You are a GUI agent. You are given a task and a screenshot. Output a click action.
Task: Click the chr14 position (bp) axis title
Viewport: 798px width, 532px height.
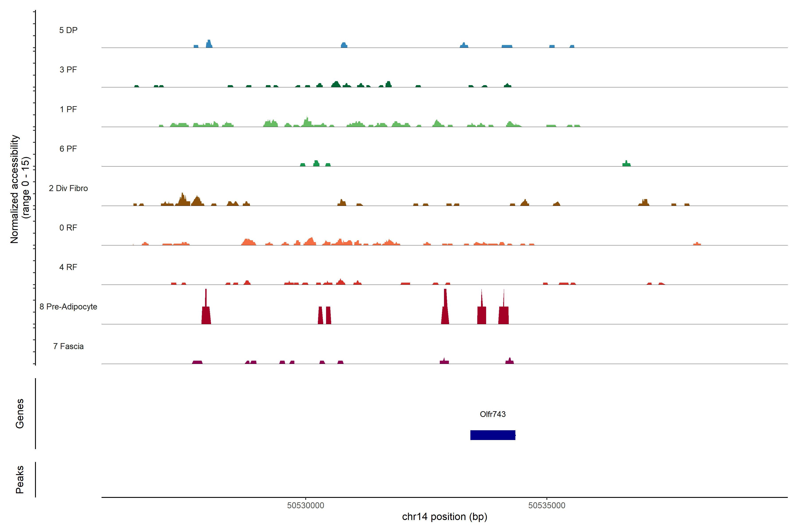tap(444, 517)
